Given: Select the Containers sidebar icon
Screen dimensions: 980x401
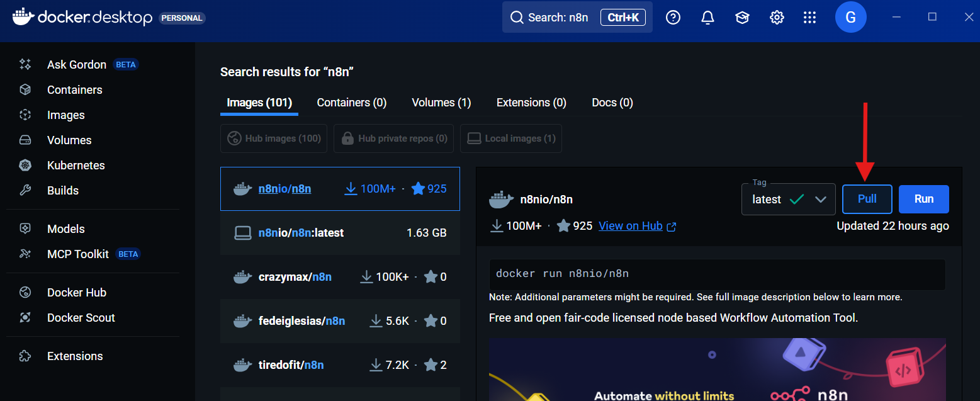Looking at the screenshot, I should point(74,89).
